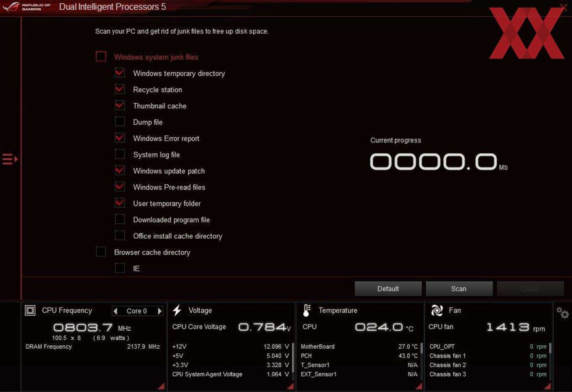Viewport: 572px width, 392px height.
Task: Click CPU Core Voltage 0.784 reading
Action: pos(265,327)
